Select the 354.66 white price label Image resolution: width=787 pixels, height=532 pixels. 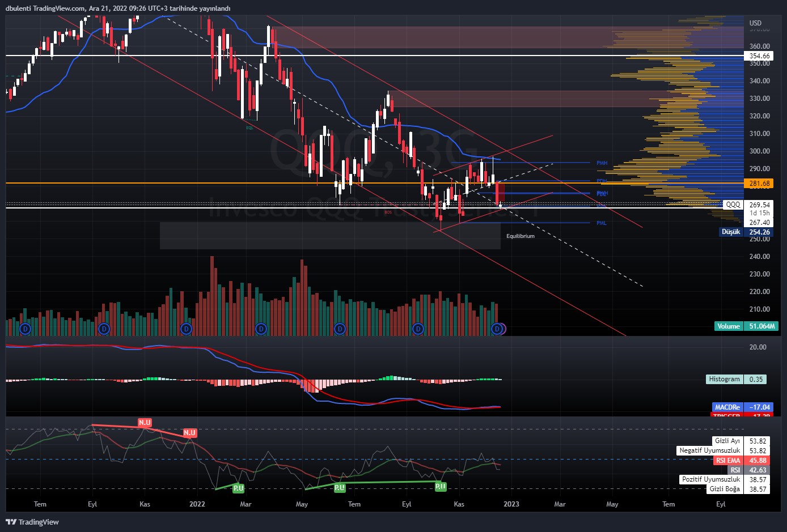coord(759,56)
